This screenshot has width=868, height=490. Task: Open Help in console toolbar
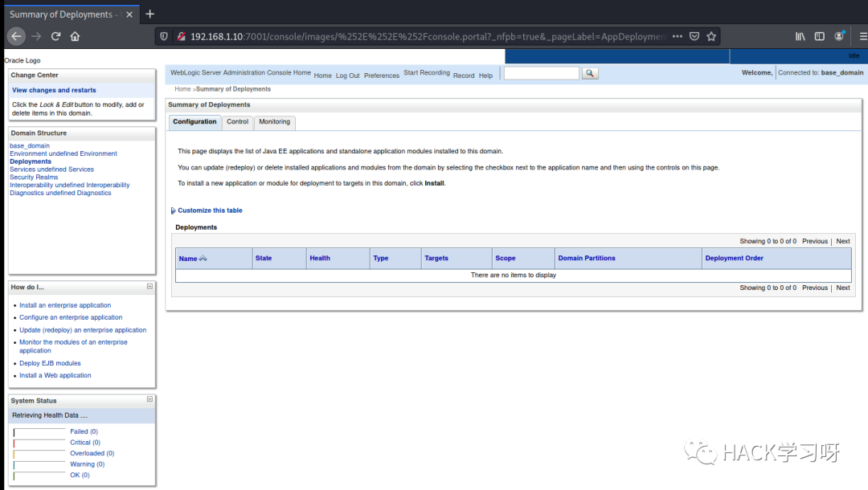485,76
